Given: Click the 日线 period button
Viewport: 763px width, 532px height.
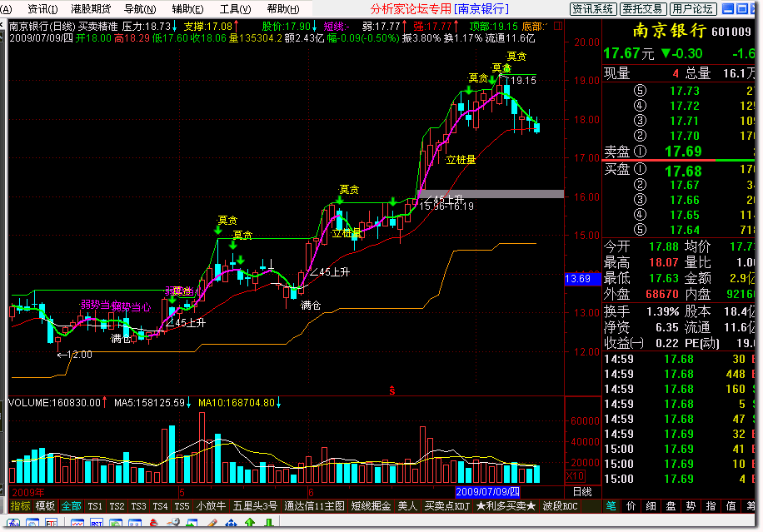Looking at the screenshot, I should pyautogui.click(x=582, y=492).
